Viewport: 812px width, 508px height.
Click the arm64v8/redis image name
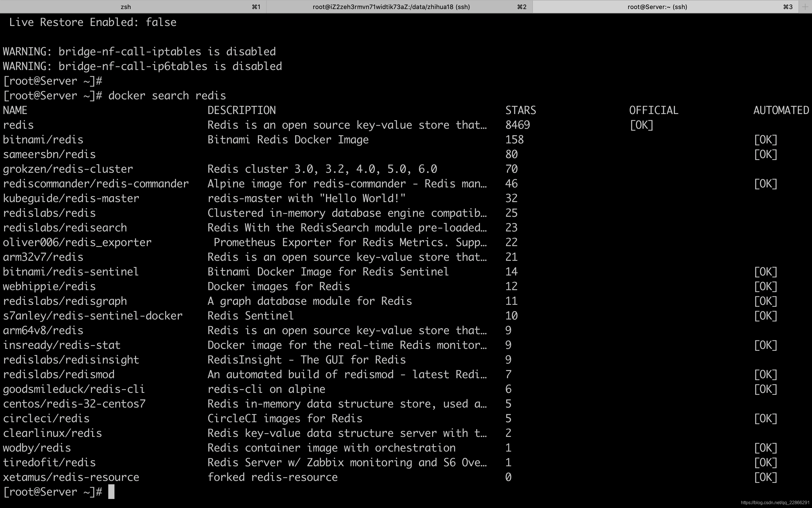coord(43,330)
